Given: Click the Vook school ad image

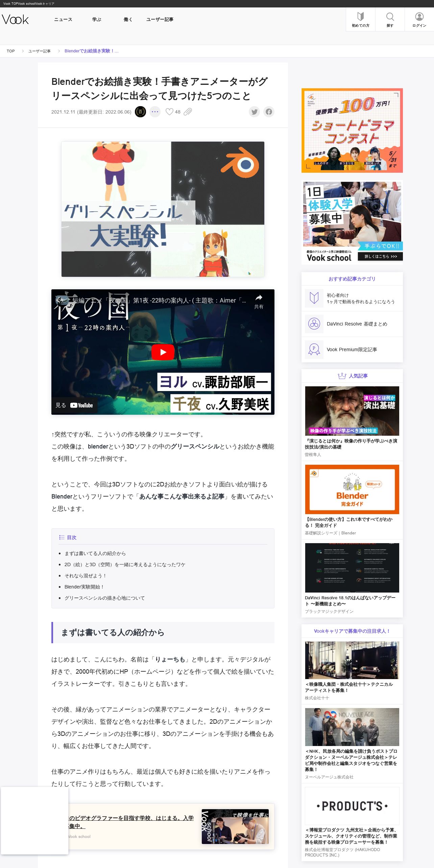Looking at the screenshot, I should [x=235, y=826].
